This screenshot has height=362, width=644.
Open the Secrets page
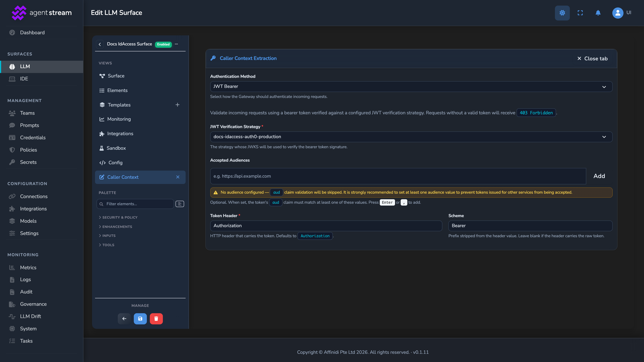tap(42, 162)
